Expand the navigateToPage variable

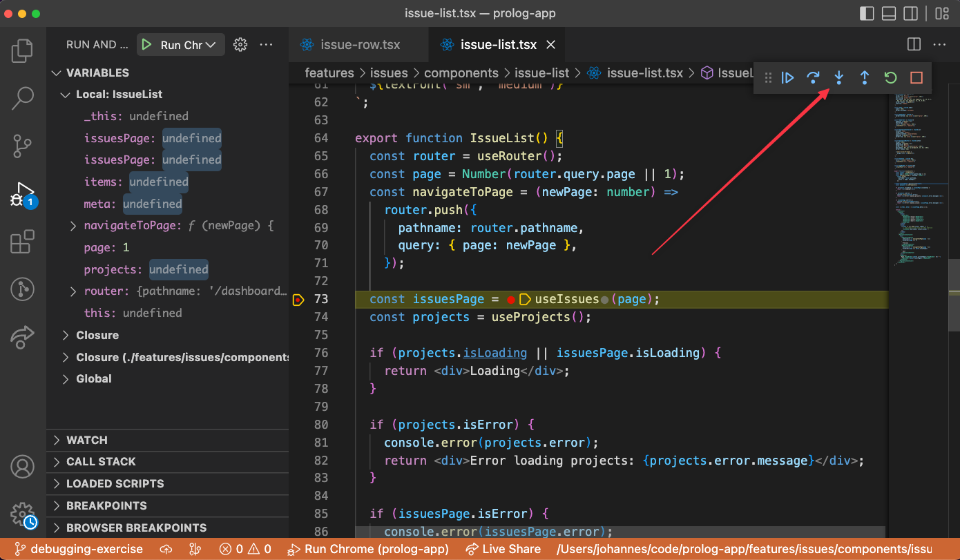coord(73,226)
